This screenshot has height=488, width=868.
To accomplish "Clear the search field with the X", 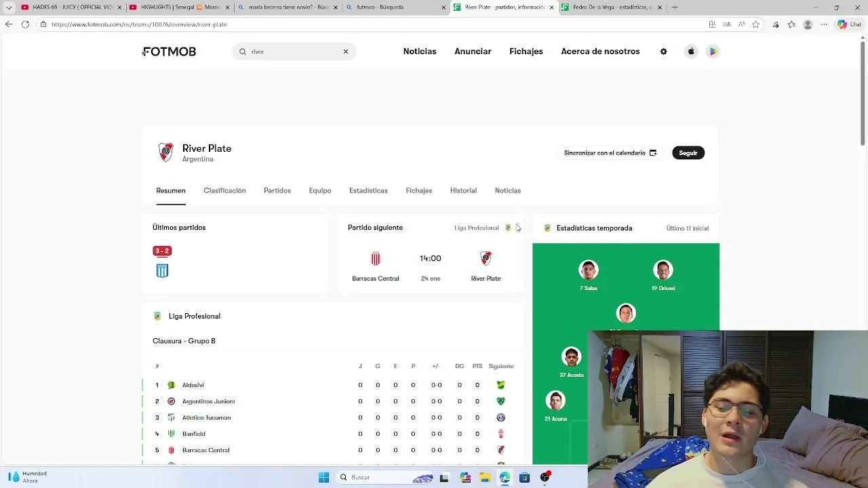I will tap(346, 52).
